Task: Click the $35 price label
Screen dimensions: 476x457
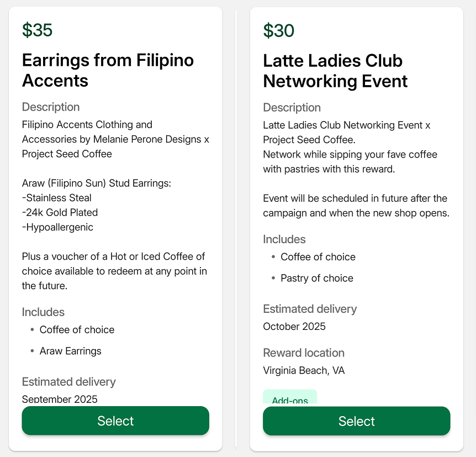Action: (x=37, y=30)
